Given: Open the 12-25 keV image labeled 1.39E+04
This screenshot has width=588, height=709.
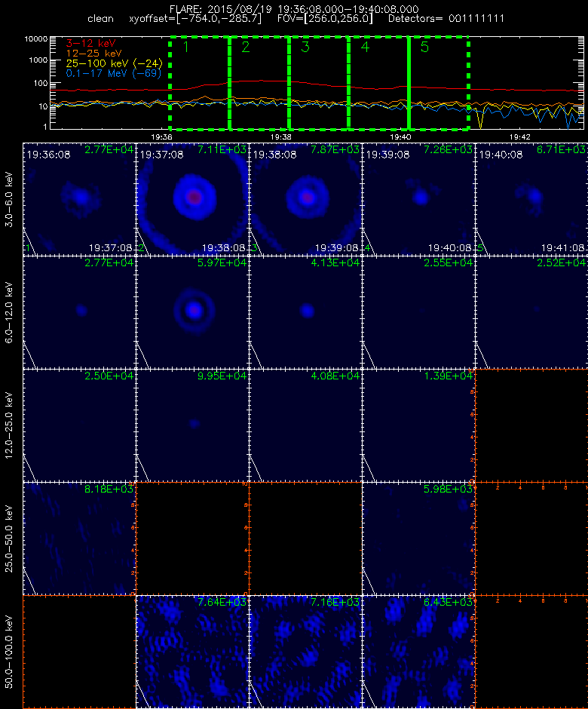Looking at the screenshot, I should pos(418,425).
